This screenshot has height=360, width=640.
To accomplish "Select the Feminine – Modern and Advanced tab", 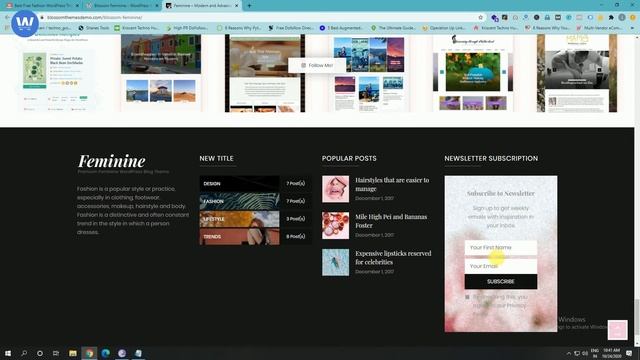I will click(x=202, y=6).
